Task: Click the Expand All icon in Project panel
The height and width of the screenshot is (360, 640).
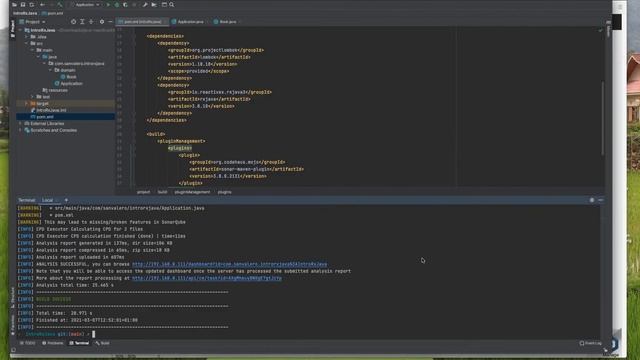Action: (x=82, y=22)
